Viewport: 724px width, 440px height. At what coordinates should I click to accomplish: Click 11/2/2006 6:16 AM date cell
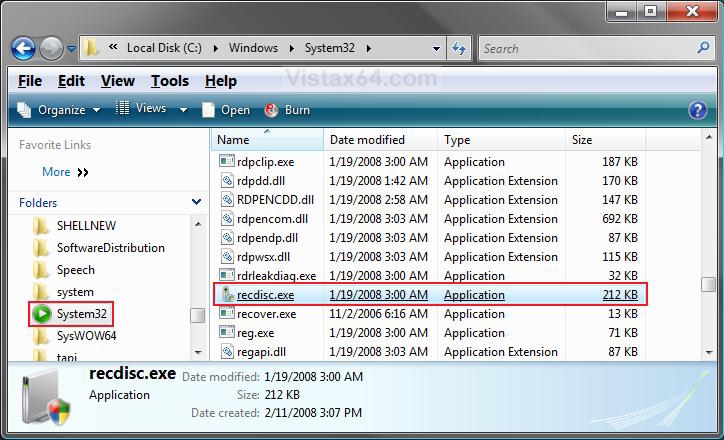378,313
